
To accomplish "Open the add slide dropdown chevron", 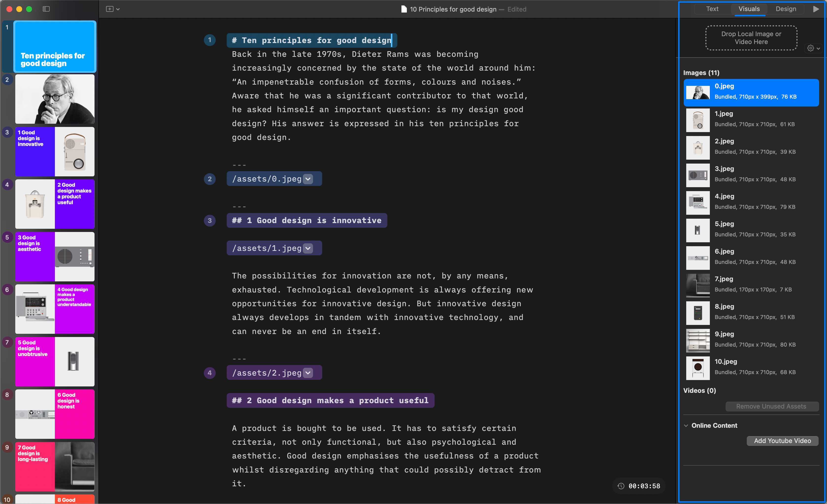I will pos(118,9).
